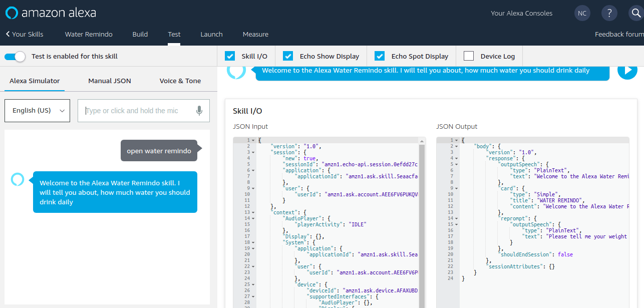Open the Measure tab
This screenshot has height=308, width=644.
255,35
